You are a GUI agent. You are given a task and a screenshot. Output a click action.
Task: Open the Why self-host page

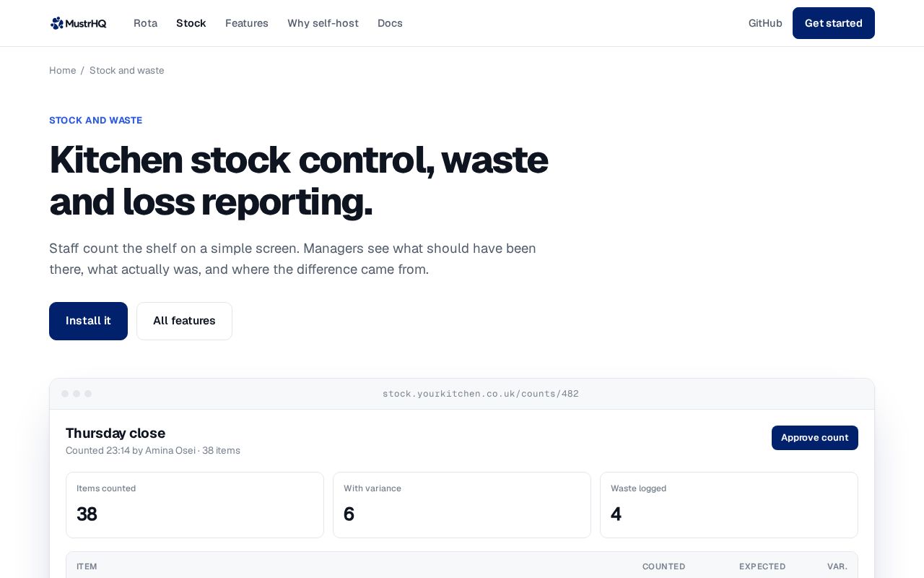(x=323, y=23)
